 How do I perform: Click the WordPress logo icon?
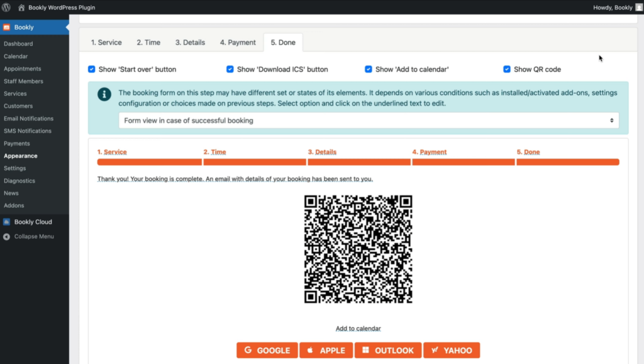tap(6, 8)
